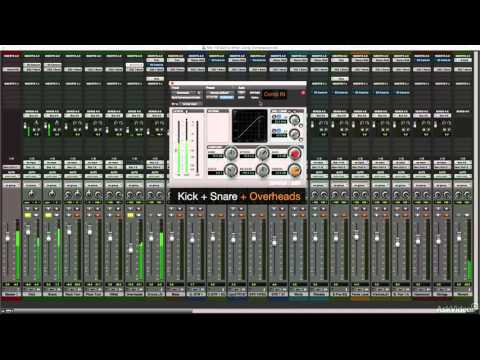Viewport: 480px width, 360px height.
Task: Toggle the plug-in Bypass button
Action: pos(255,93)
